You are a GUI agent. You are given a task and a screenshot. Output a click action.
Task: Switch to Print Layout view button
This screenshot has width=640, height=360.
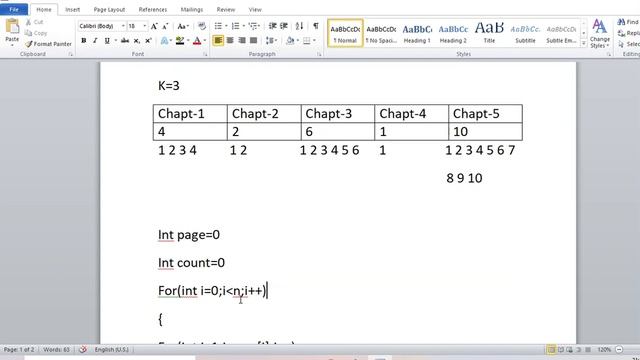pyautogui.click(x=551, y=350)
